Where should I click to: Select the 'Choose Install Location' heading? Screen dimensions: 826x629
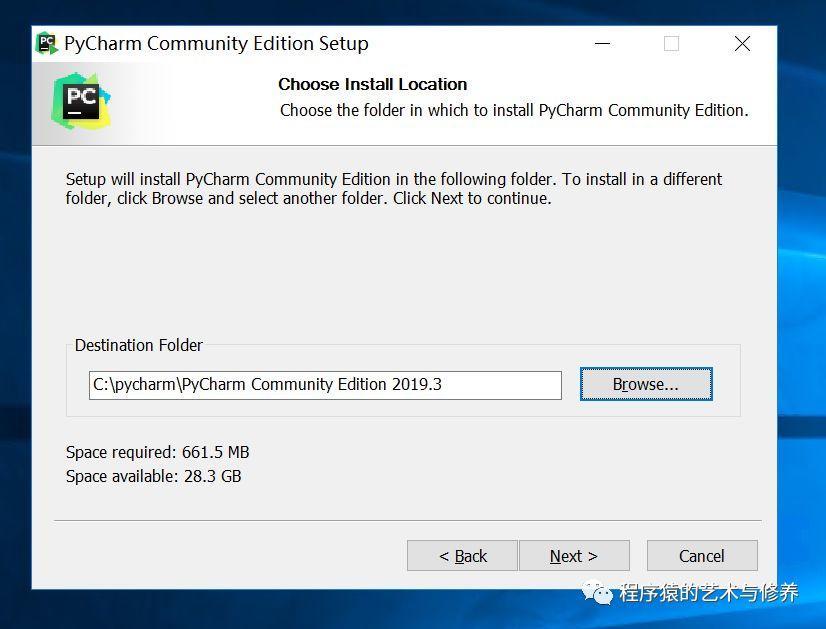point(372,84)
